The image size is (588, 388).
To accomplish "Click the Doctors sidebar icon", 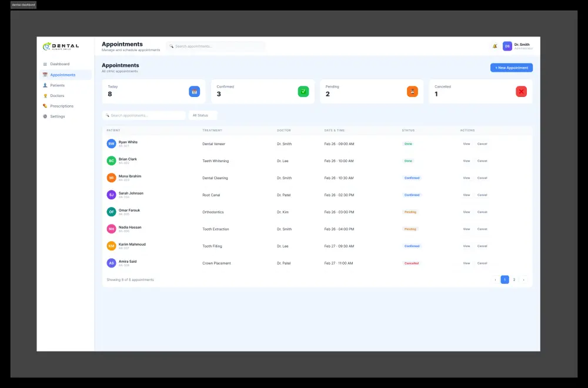I will [45, 96].
